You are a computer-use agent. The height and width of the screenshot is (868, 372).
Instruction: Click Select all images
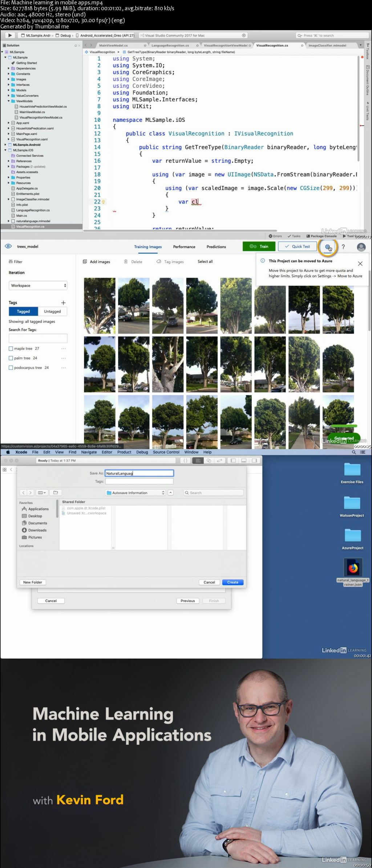[x=205, y=261]
